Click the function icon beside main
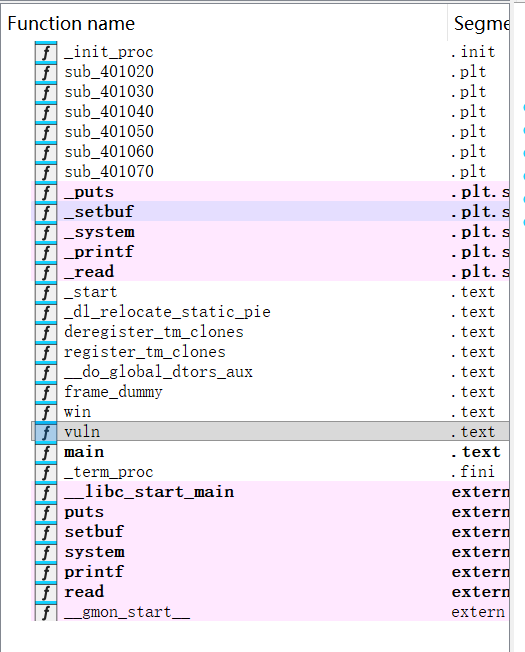The height and width of the screenshot is (652, 525). pos(46,452)
